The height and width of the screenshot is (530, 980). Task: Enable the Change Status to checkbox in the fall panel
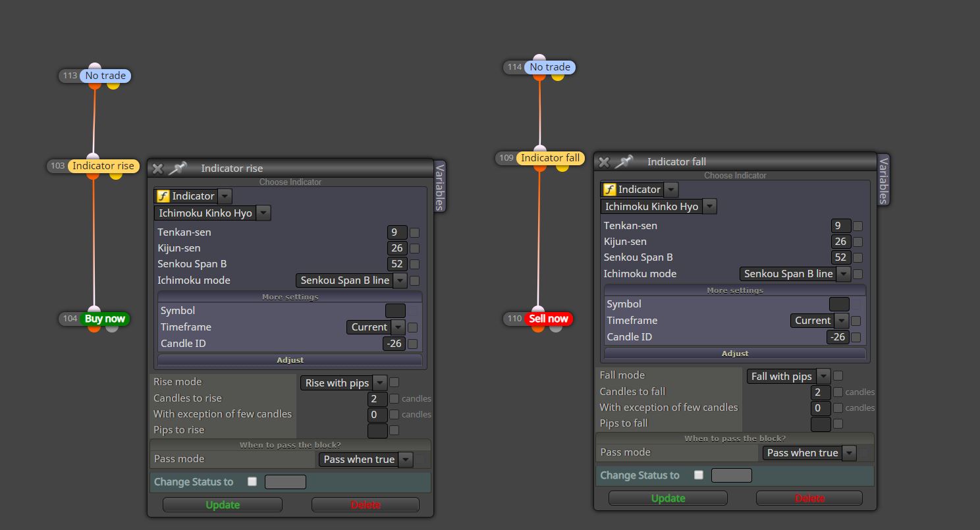[x=699, y=475]
